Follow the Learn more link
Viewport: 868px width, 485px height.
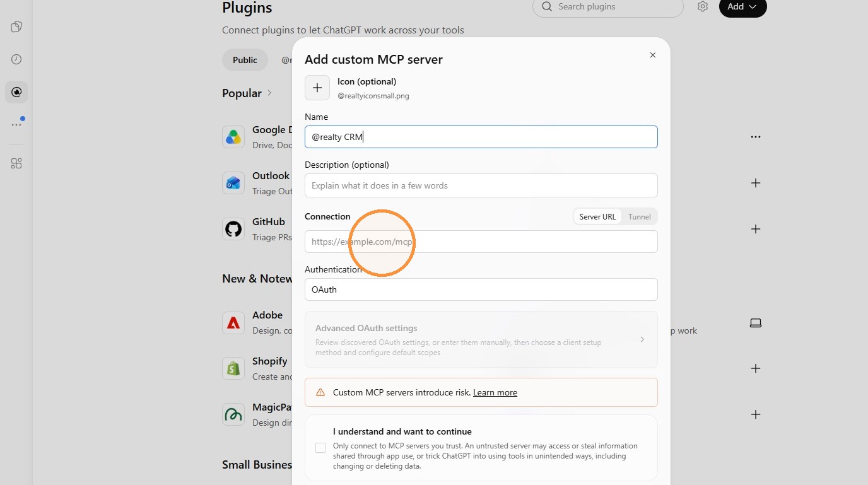(x=495, y=392)
